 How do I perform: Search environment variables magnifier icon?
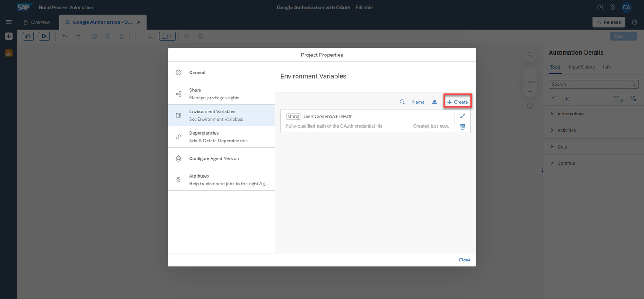pos(402,102)
